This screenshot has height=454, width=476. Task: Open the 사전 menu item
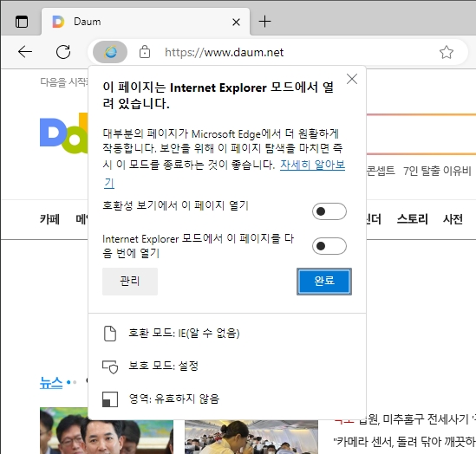(x=453, y=219)
